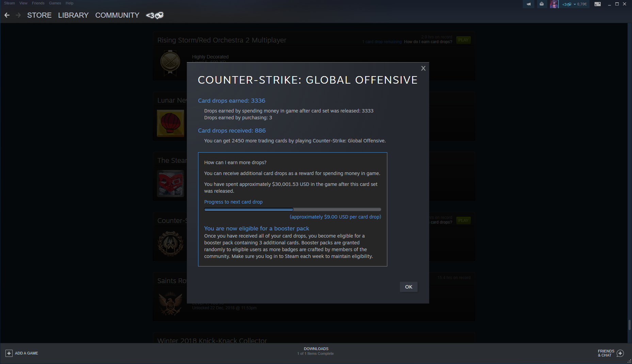Viewport: 632px width, 364px height.
Task: Click the Lunar New Year lantern badge
Action: [x=171, y=123]
